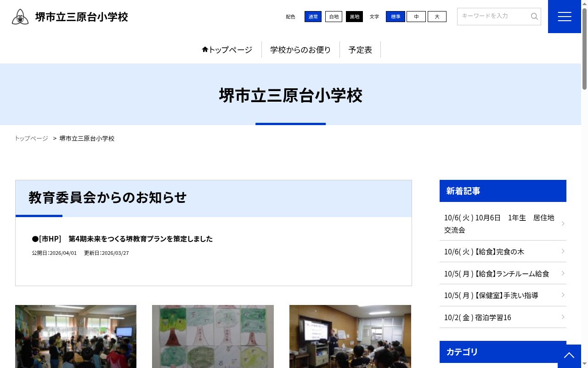
Task: Open 予定表 menu item
Action: [360, 50]
